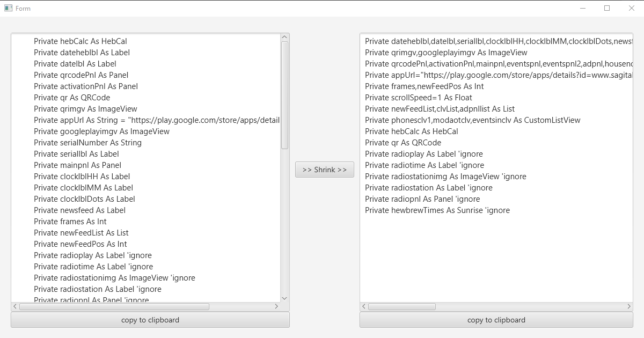Viewport: 644px width, 338px height.
Task: Click the Shrink button
Action: coord(324,170)
